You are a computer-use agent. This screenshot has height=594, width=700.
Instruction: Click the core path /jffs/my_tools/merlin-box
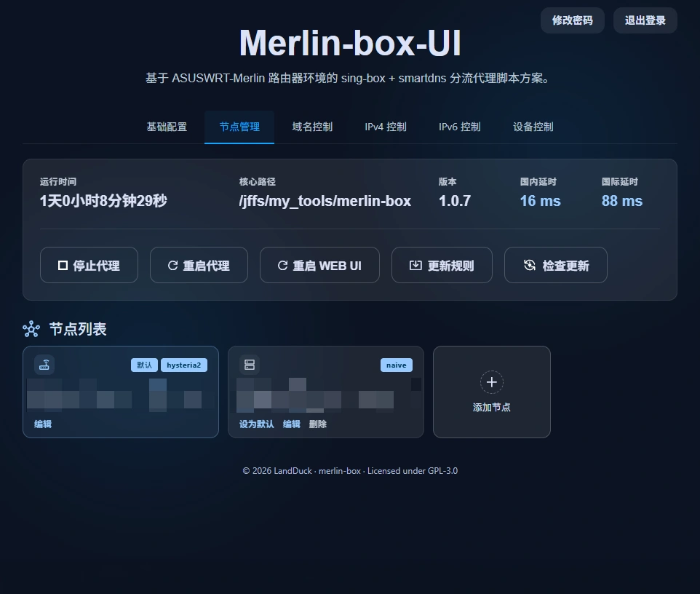(x=325, y=201)
